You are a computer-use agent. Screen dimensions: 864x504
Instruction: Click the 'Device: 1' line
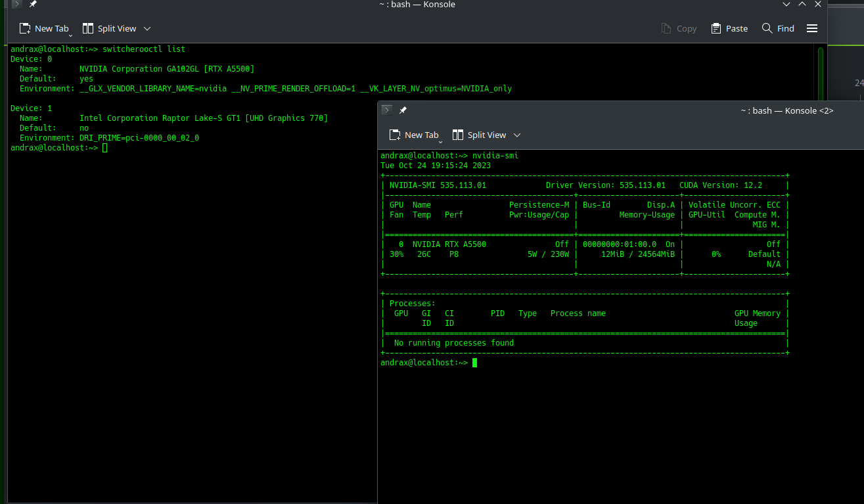point(31,108)
